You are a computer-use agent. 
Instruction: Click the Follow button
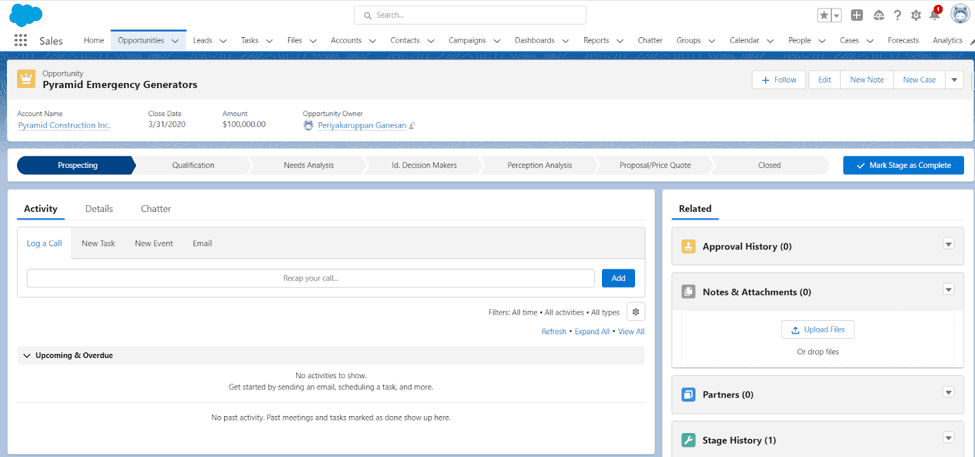(779, 80)
